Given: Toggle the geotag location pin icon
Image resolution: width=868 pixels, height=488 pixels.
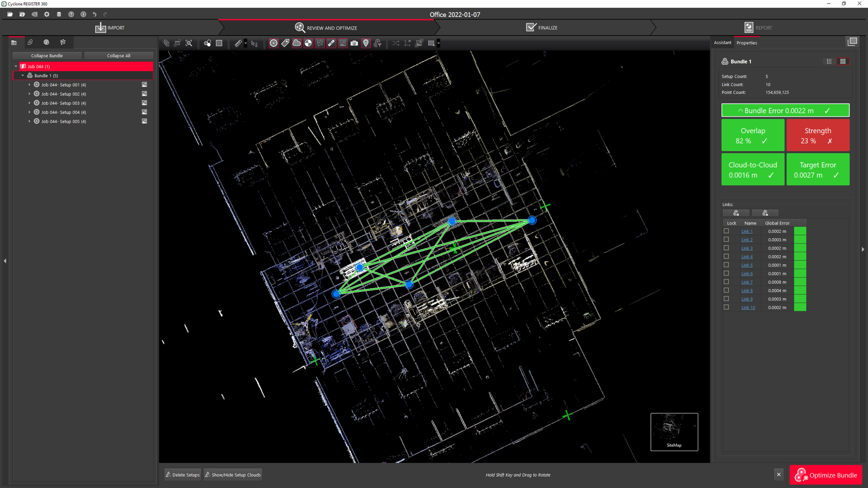Looking at the screenshot, I should point(366,43).
